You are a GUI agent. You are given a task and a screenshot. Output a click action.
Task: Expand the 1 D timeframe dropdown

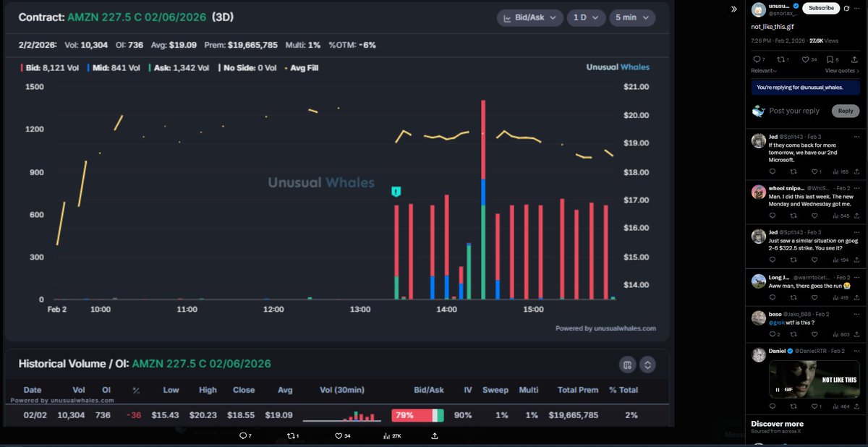point(584,17)
